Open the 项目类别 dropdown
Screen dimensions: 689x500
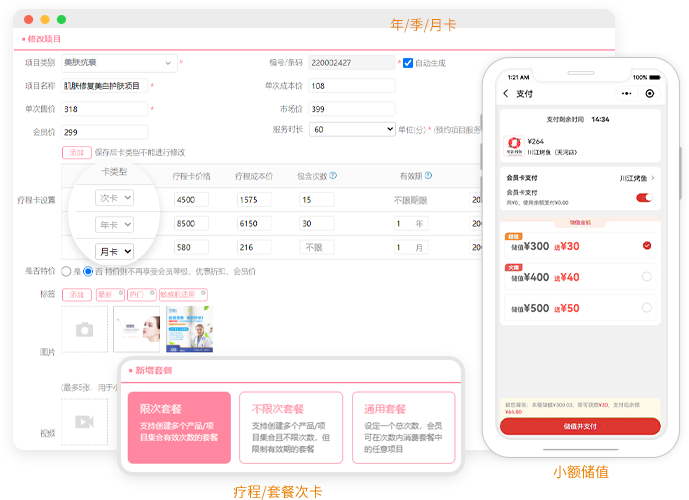[118, 63]
